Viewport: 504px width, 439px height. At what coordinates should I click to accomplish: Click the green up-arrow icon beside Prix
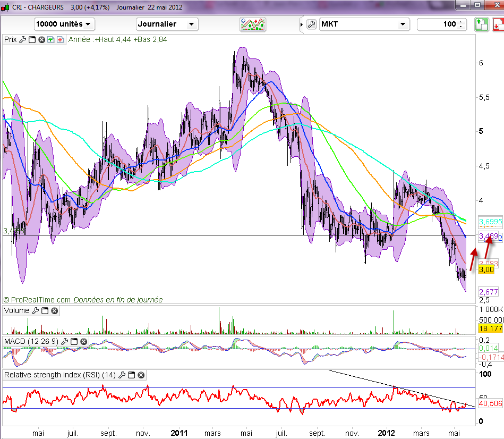(x=51, y=39)
